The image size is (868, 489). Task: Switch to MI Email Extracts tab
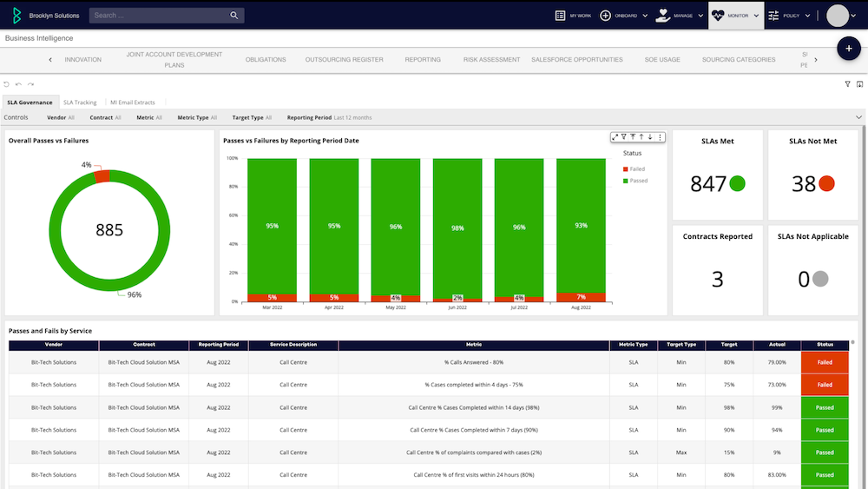click(133, 102)
